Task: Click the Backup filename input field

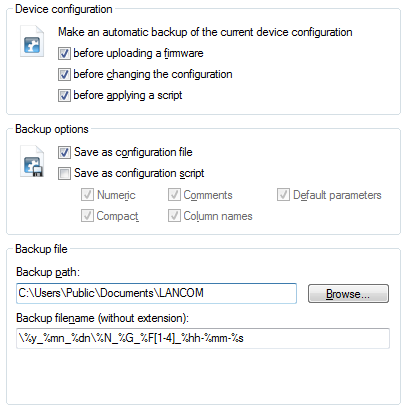Action: pyautogui.click(x=203, y=338)
